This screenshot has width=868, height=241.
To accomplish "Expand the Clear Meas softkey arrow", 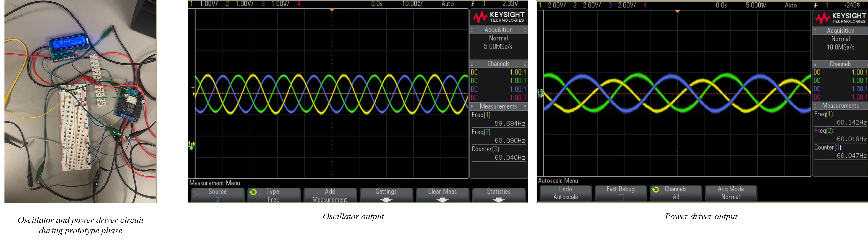I will pyautogui.click(x=442, y=200).
